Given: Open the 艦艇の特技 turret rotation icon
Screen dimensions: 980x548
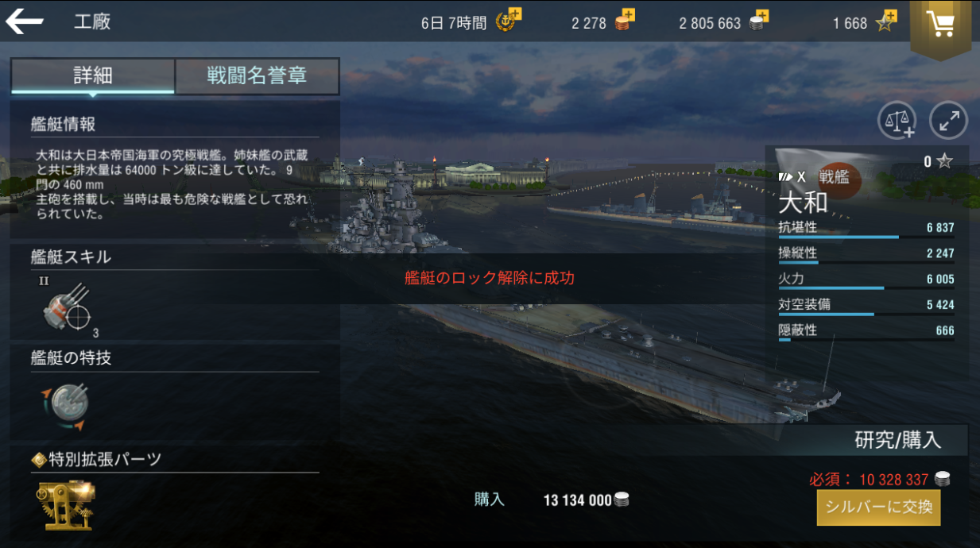Looking at the screenshot, I should click(67, 407).
